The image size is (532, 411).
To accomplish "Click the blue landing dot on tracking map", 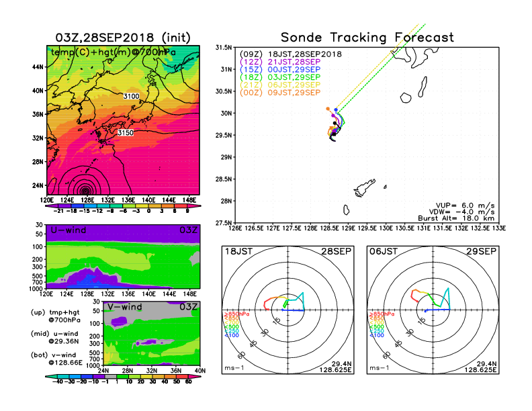I will point(337,110).
